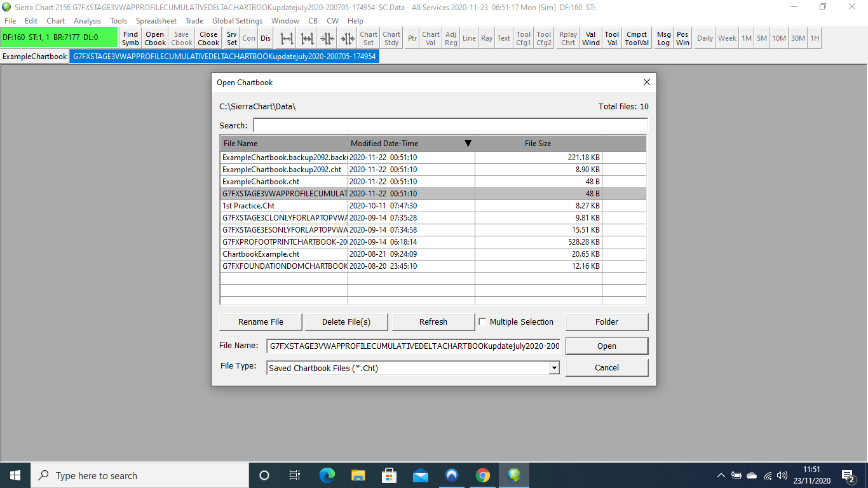Enable the Multiple Selection checkbox
868x488 pixels.
pyautogui.click(x=483, y=322)
